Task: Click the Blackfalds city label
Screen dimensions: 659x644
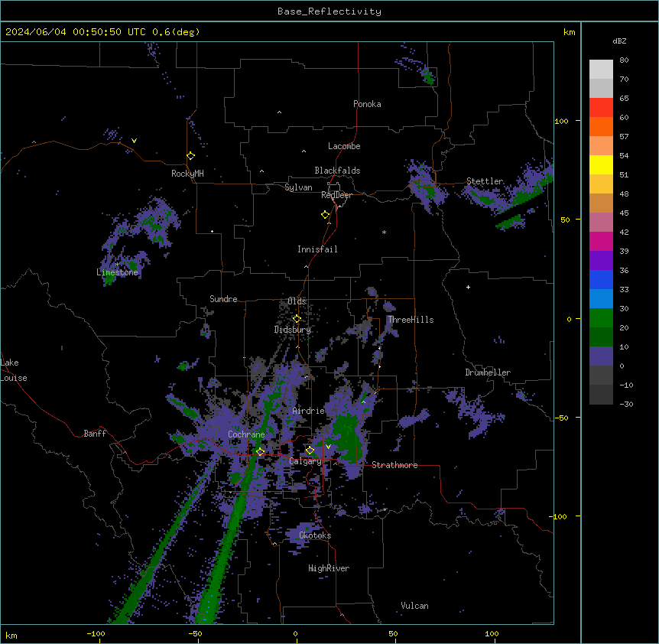Action: 337,171
